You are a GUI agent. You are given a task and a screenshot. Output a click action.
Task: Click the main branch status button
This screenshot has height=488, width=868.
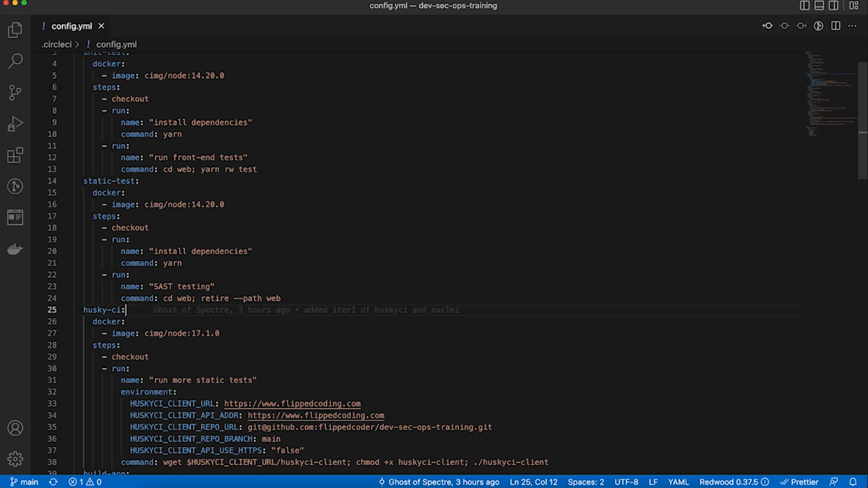(x=24, y=482)
